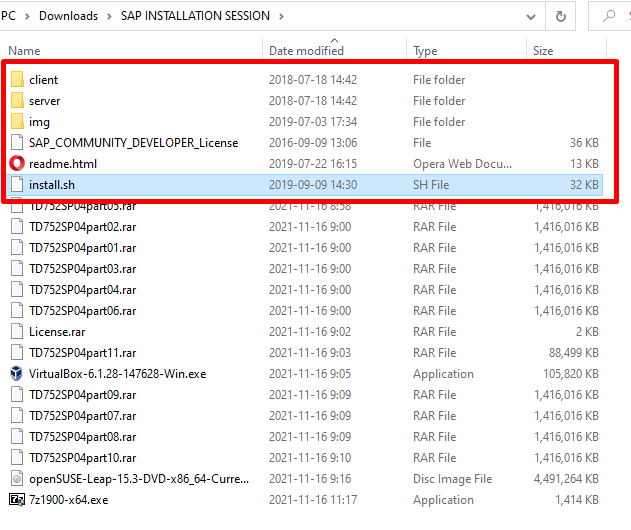
Task: Click the Opera icon for readme.html
Action: click(x=17, y=163)
